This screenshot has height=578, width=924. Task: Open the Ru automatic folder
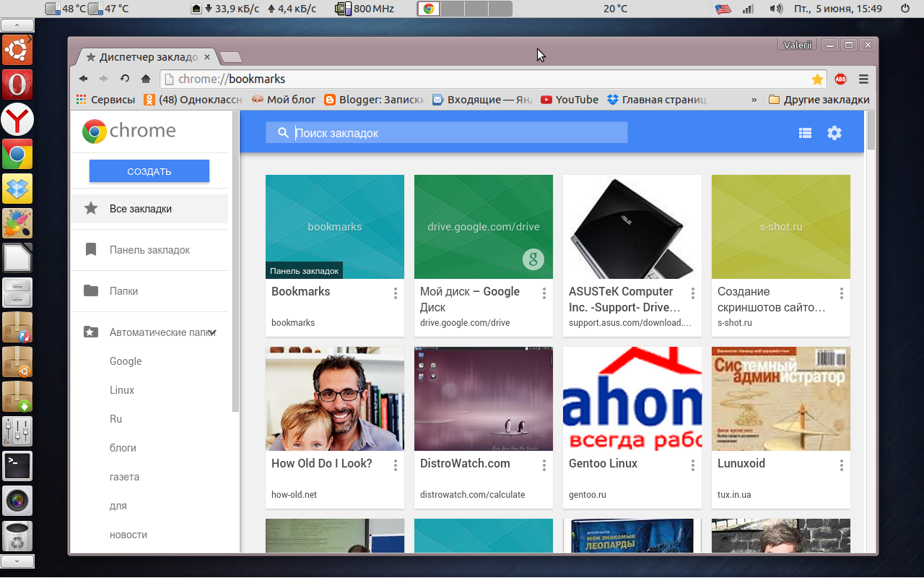pyautogui.click(x=115, y=419)
